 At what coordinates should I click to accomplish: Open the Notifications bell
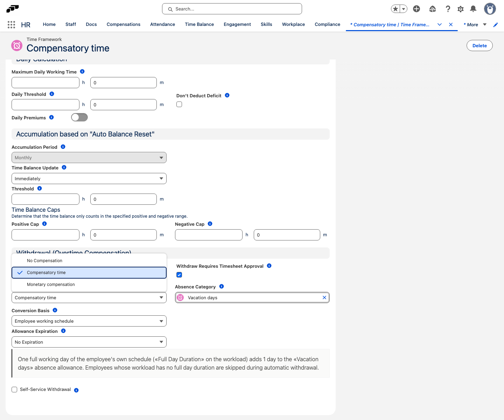click(x=473, y=9)
